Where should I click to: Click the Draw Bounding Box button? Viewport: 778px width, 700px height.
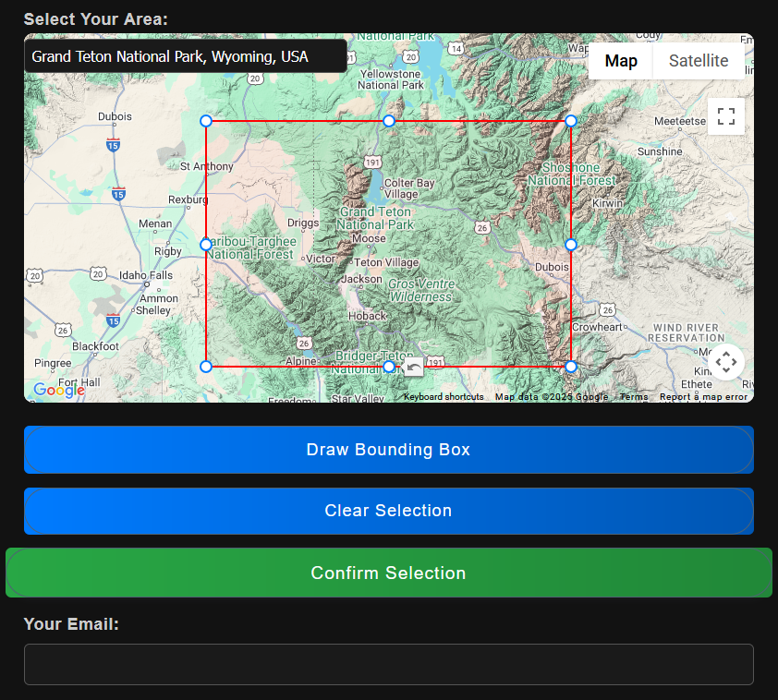389,450
